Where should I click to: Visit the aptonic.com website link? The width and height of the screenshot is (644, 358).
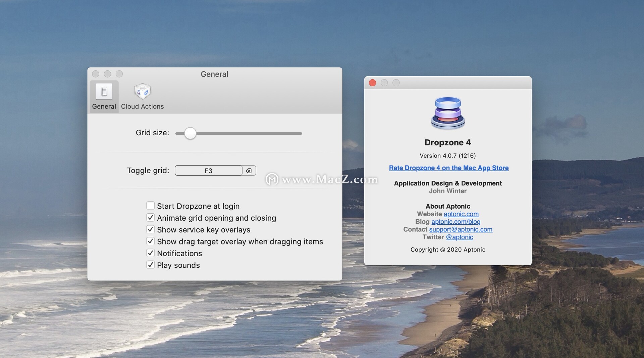point(461,214)
